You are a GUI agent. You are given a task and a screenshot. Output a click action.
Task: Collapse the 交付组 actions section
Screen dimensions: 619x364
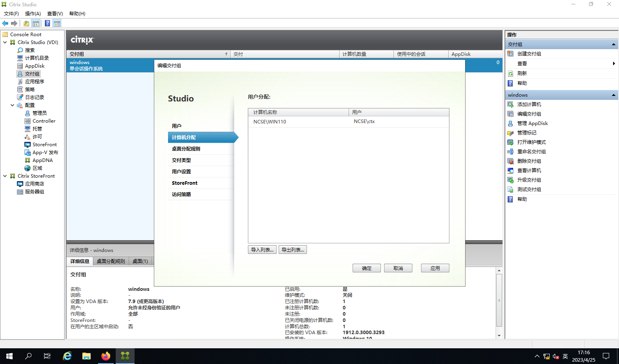pyautogui.click(x=613, y=44)
